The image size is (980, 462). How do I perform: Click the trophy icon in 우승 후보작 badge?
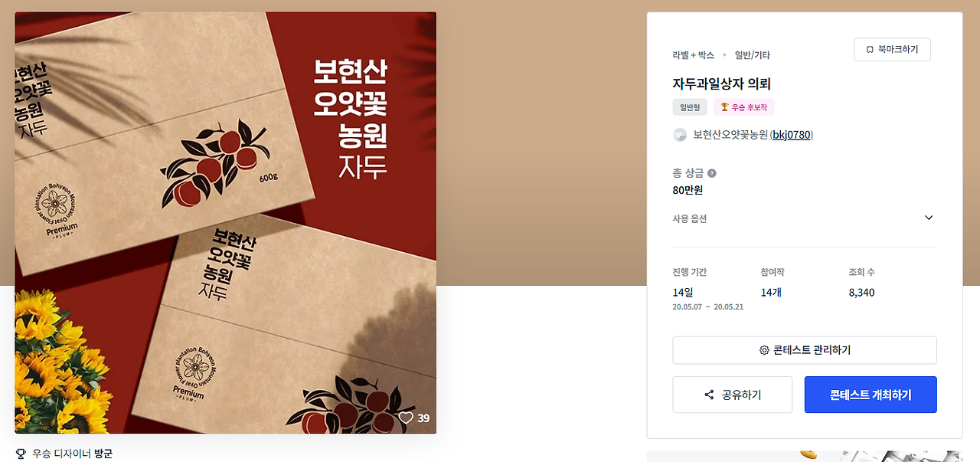pos(724,107)
